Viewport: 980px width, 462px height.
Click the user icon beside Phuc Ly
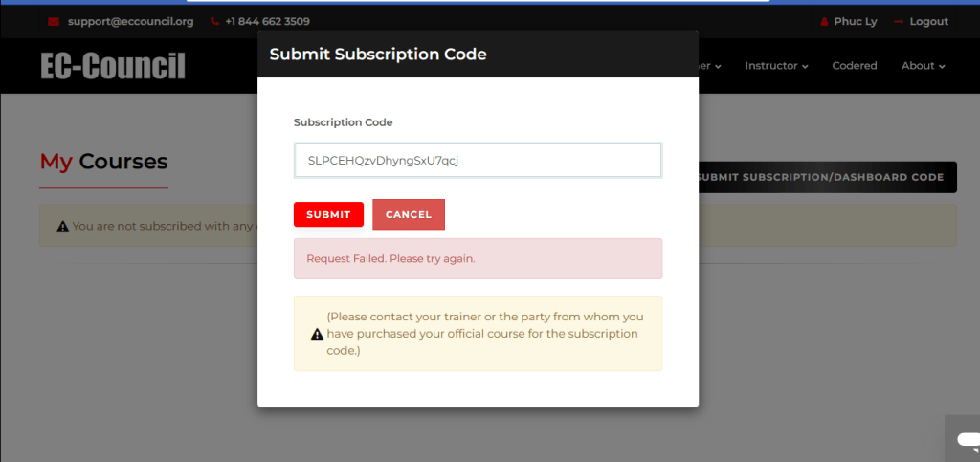(x=824, y=22)
